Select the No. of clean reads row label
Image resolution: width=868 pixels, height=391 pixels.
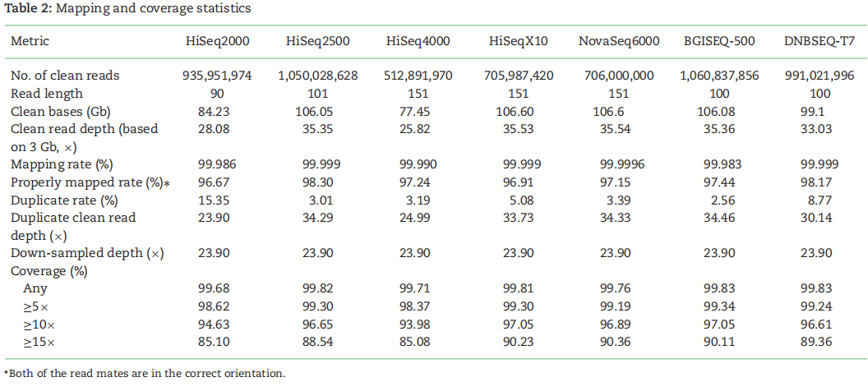[65, 76]
